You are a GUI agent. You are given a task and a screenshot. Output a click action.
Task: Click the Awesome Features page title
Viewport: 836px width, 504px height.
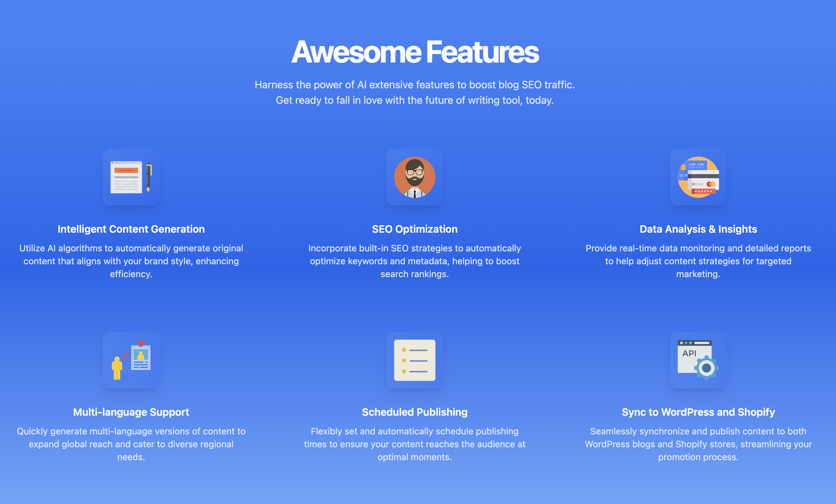click(415, 53)
